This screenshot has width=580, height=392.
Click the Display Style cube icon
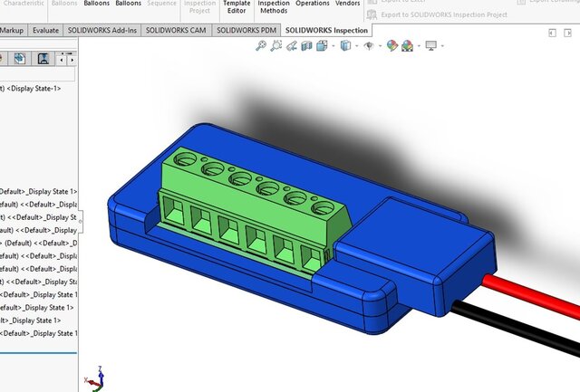pos(345,45)
